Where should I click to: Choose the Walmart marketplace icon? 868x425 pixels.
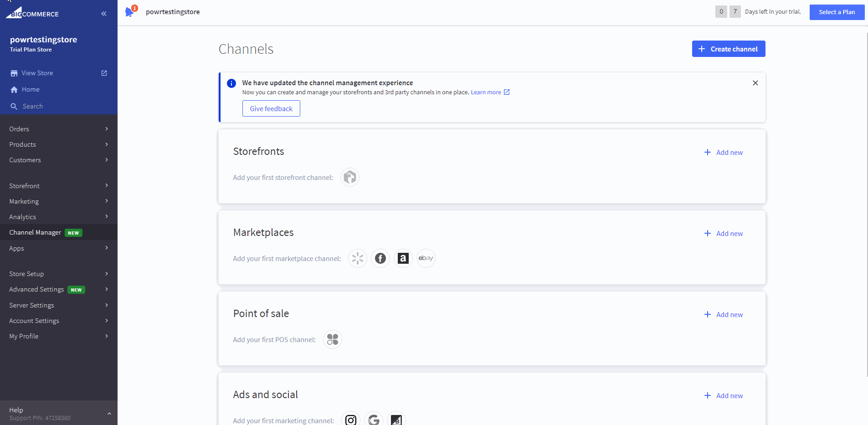click(358, 258)
